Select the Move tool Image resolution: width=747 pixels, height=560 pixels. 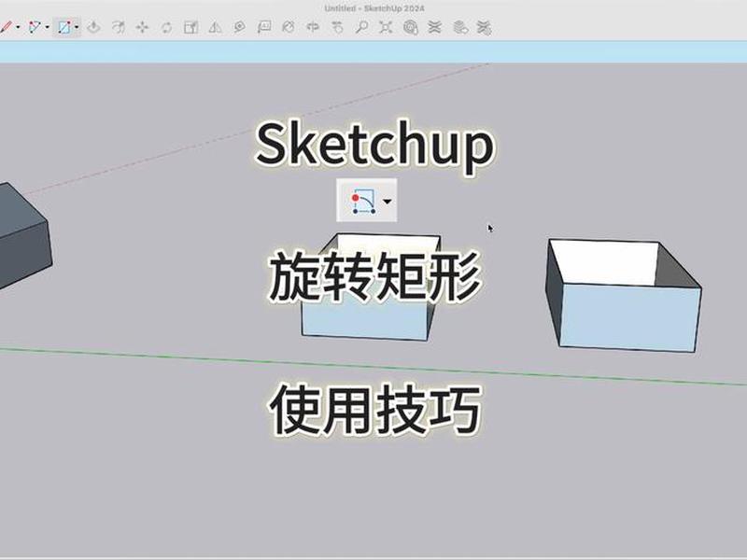pos(143,27)
